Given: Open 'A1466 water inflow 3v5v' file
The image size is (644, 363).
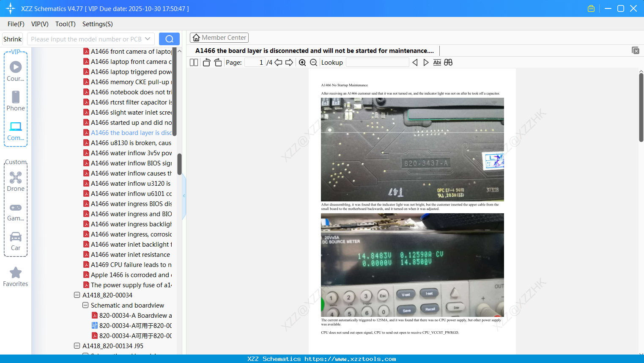Looking at the screenshot, I should pos(131,153).
